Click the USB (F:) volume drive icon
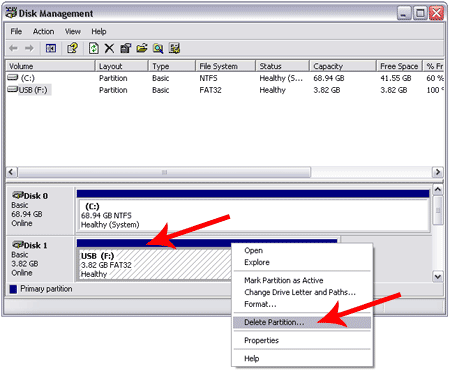The height and width of the screenshot is (371, 450). pyautogui.click(x=13, y=89)
